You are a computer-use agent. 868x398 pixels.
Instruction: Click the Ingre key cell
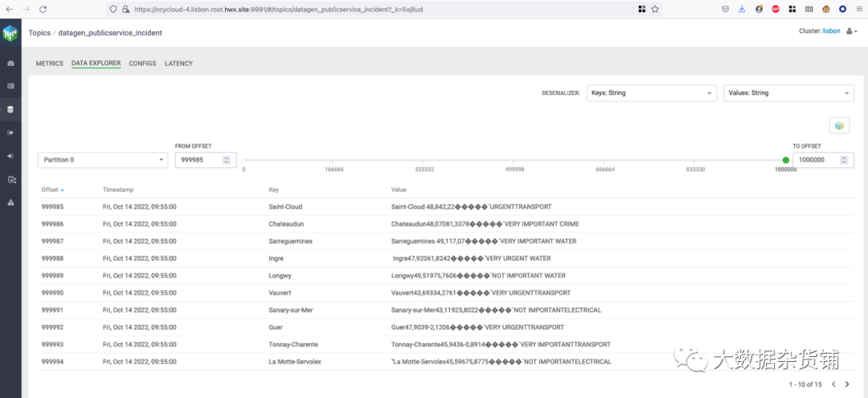coord(276,258)
